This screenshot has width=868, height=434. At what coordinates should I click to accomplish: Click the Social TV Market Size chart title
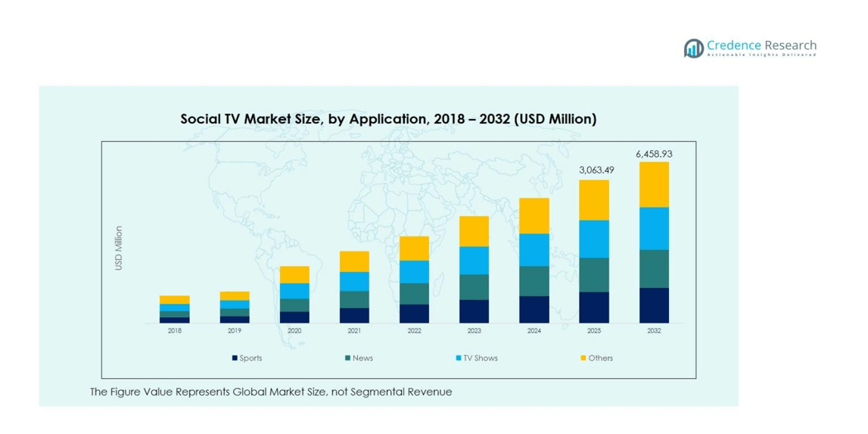[388, 119]
